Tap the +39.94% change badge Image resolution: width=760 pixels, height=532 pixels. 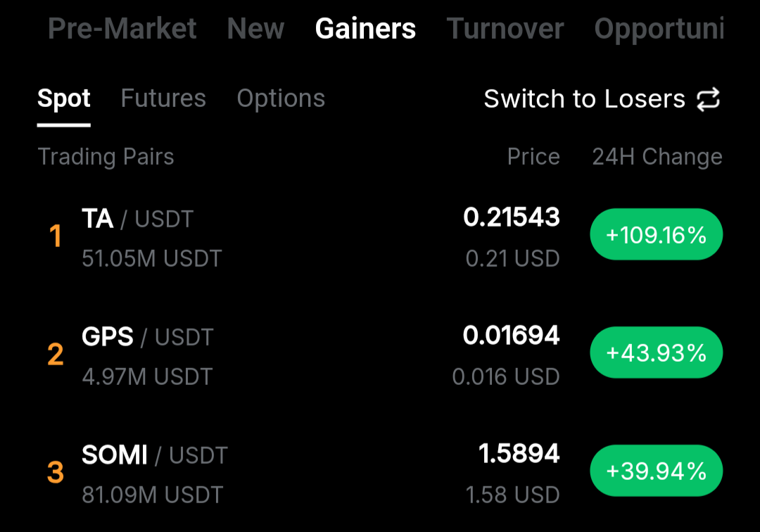tap(656, 471)
